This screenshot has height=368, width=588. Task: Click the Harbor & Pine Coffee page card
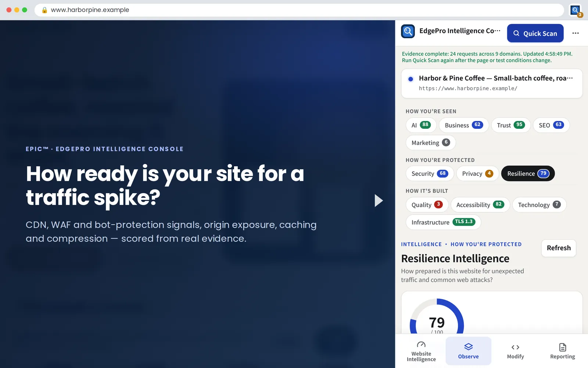coord(492,84)
